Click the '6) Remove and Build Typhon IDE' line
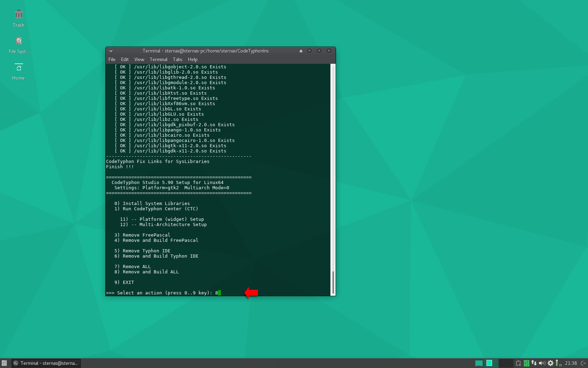 pos(156,256)
